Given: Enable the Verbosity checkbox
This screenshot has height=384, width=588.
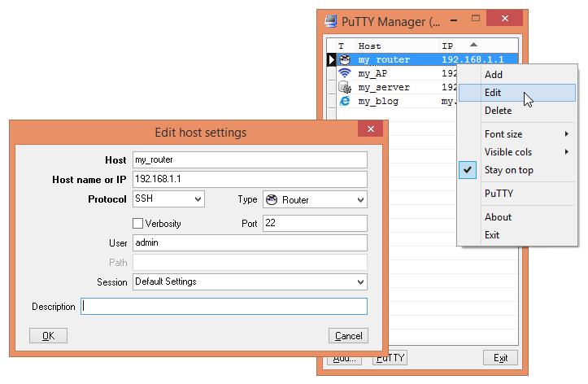Looking at the screenshot, I should pos(137,223).
